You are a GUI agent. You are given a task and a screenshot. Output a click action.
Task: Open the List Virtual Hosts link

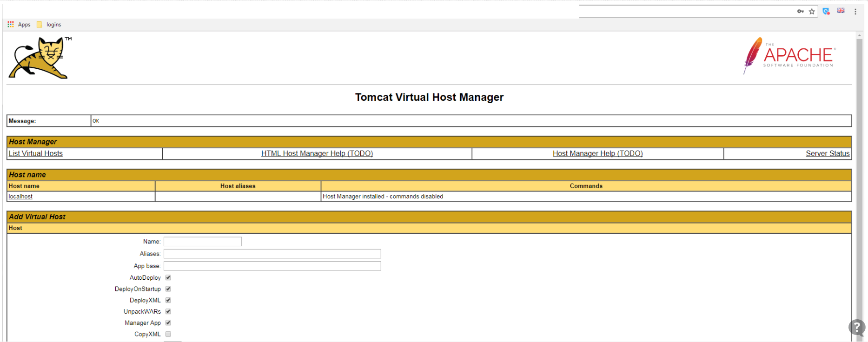pyautogui.click(x=36, y=153)
